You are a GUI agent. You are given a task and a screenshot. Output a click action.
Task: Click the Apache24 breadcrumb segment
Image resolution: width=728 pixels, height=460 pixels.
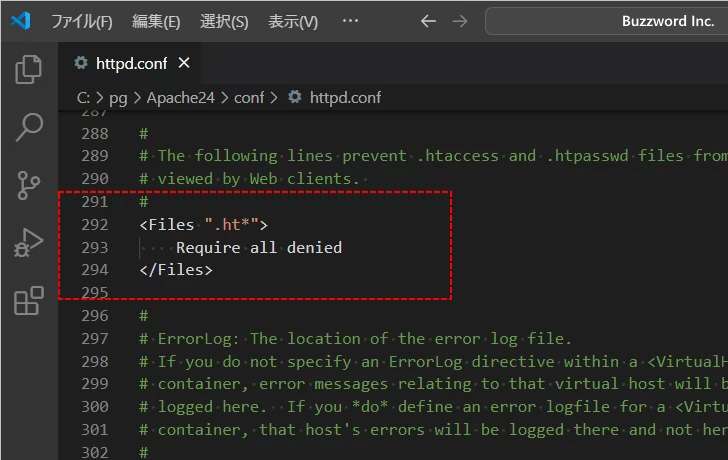coord(181,98)
